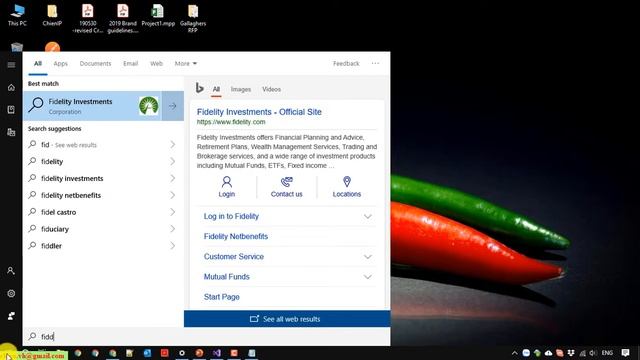Open the Notebook icon in search sidebar

tap(11, 109)
